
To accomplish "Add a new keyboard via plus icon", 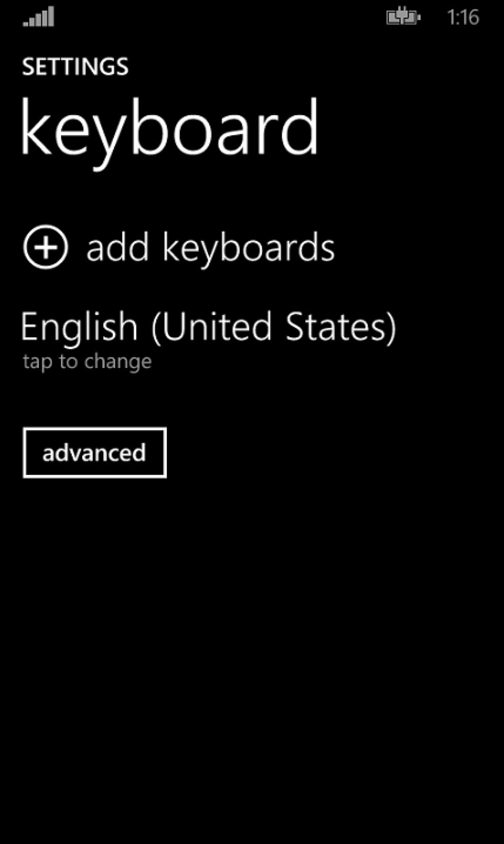I will click(x=45, y=247).
